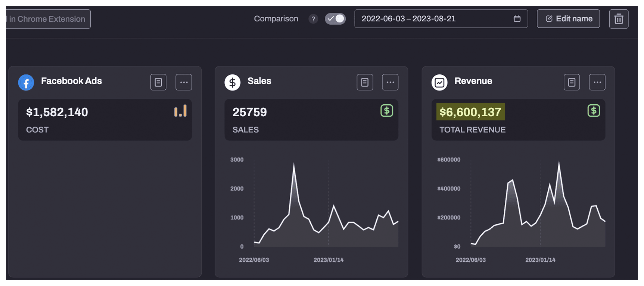Click the Facebook logo icon
The width and height of the screenshot is (644, 286).
tap(26, 82)
